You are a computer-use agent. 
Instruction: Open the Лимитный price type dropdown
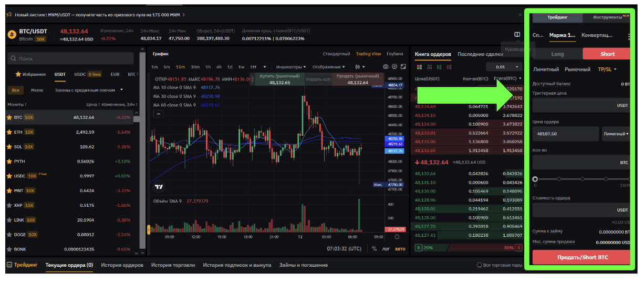pyautogui.click(x=616, y=134)
